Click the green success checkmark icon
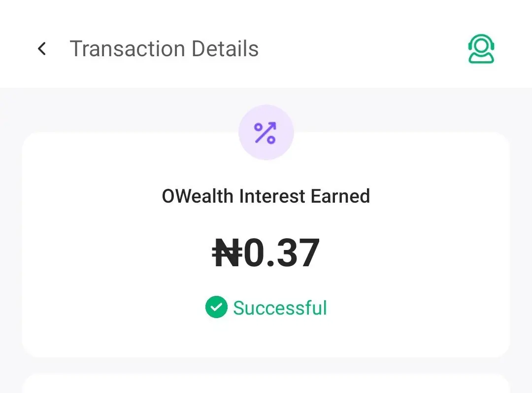The width and height of the screenshot is (532, 393). [216, 307]
